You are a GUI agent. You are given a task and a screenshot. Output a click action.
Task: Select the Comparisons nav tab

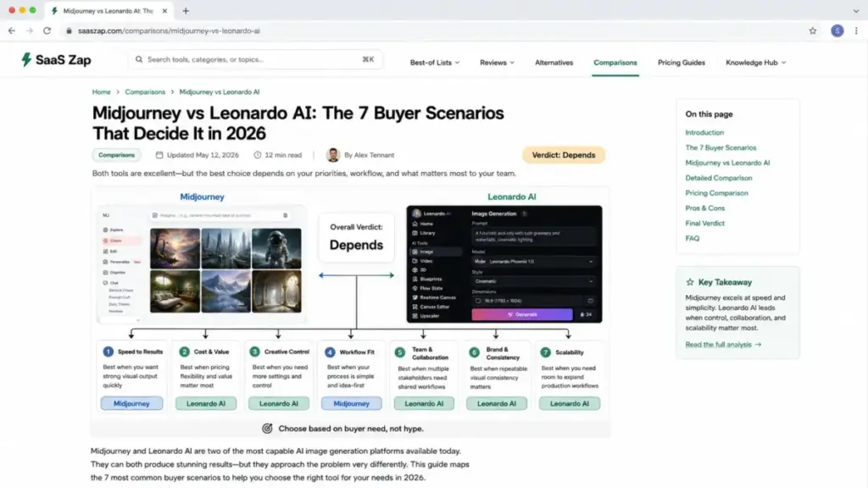(x=615, y=63)
